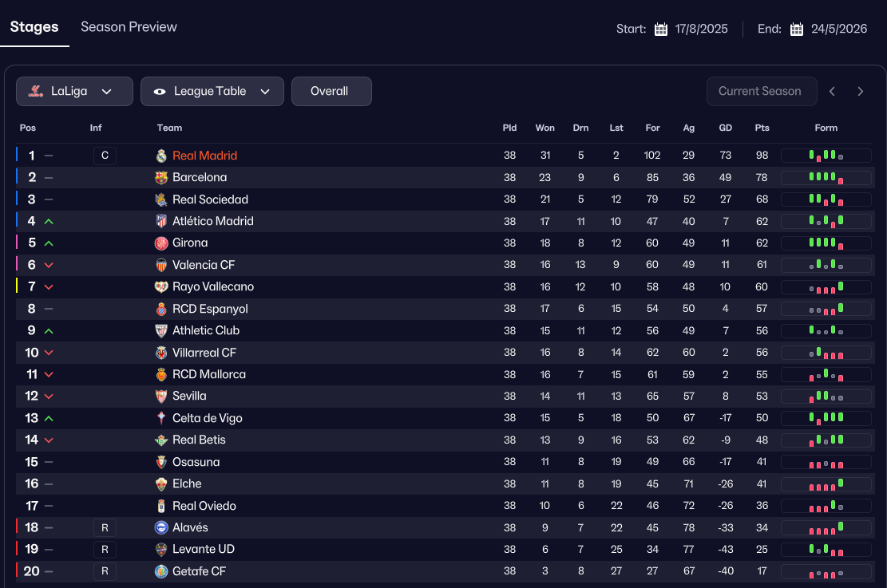Click the Valencia CF crest icon
The image size is (887, 588).
pos(161,265)
